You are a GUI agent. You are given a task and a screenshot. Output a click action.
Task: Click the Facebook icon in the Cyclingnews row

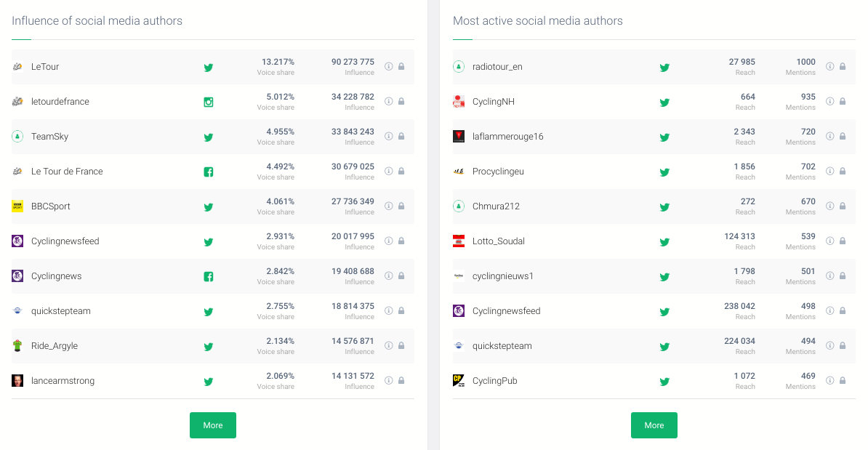(x=209, y=277)
